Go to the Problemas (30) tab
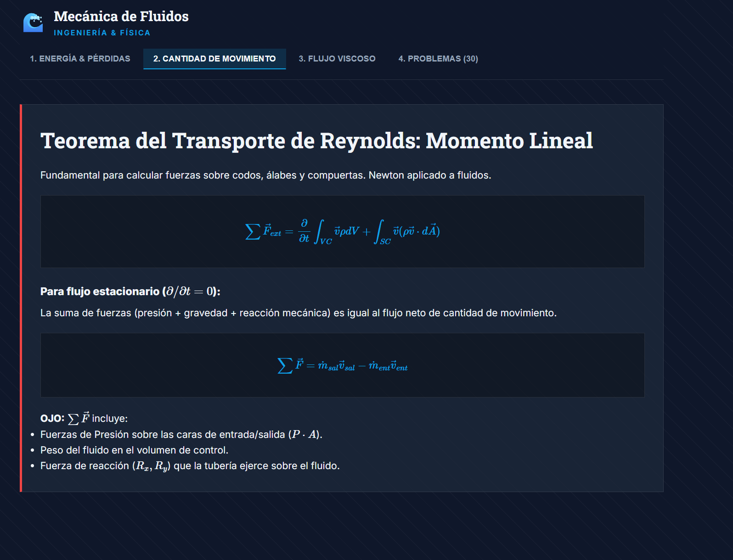Viewport: 733px width, 560px height. [438, 59]
